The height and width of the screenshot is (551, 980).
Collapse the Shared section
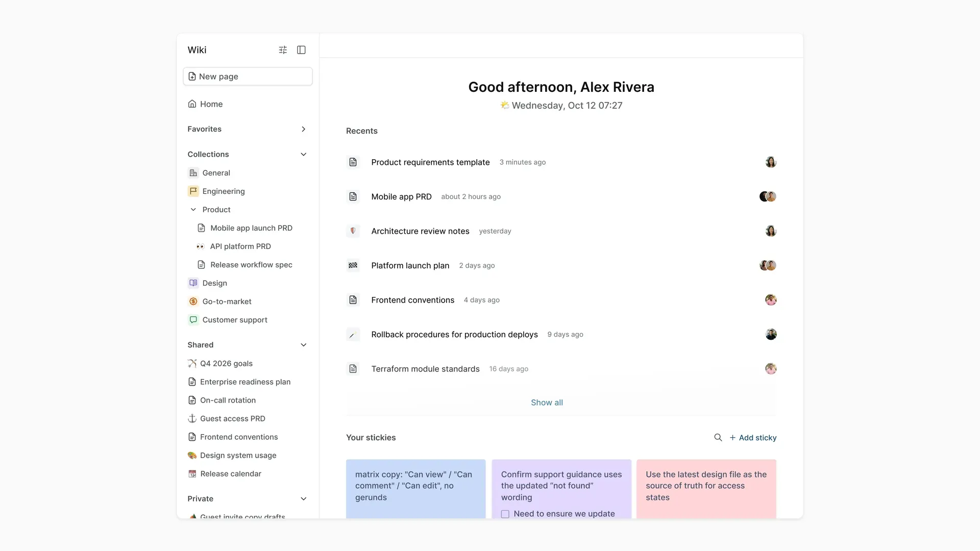click(x=303, y=345)
